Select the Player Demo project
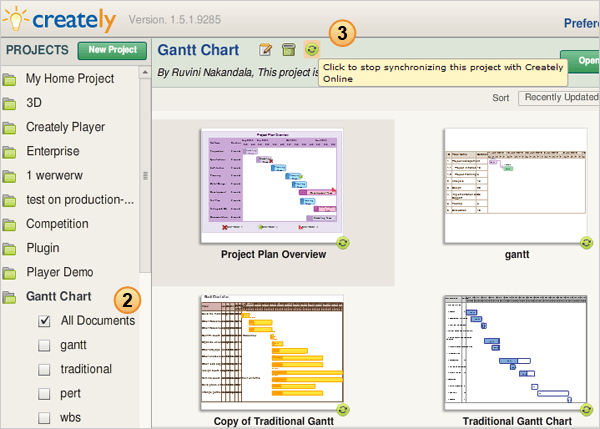This screenshot has height=429, width=600. coord(60,272)
